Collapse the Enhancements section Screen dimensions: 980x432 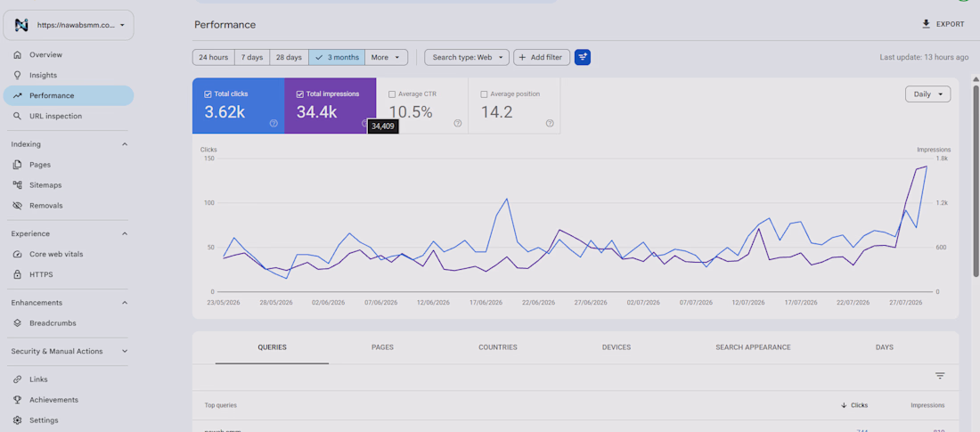click(x=125, y=303)
